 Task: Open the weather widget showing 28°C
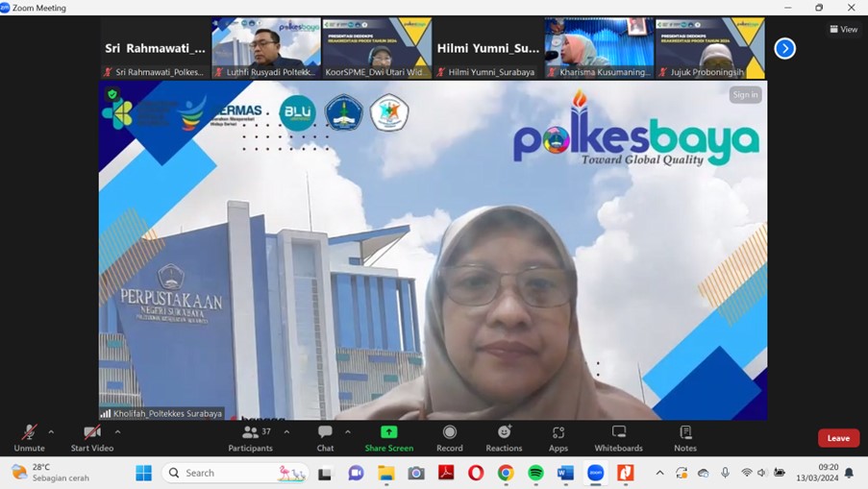tap(51, 473)
